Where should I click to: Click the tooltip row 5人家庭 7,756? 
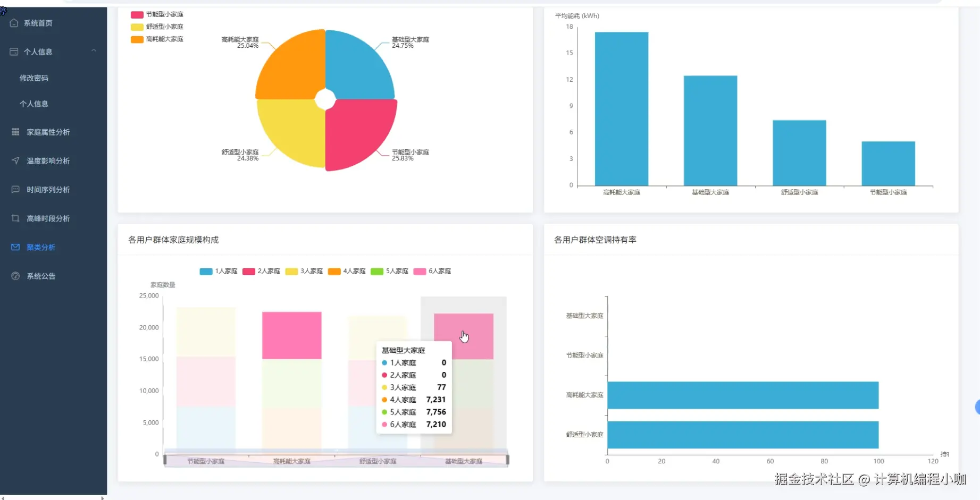click(414, 412)
